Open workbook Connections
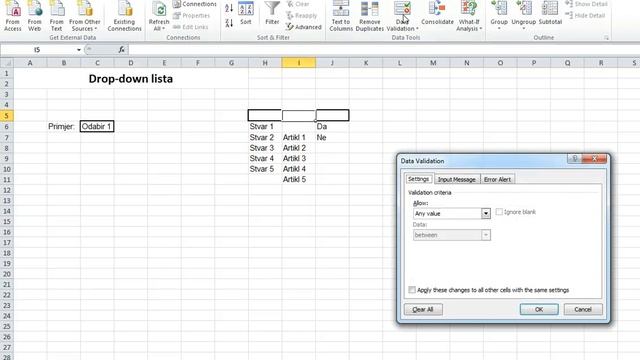This screenshot has width=640, height=360. coord(195,4)
